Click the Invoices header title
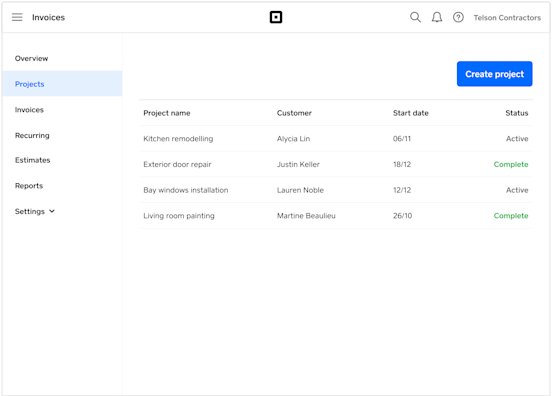The image size is (552, 396). tap(48, 17)
